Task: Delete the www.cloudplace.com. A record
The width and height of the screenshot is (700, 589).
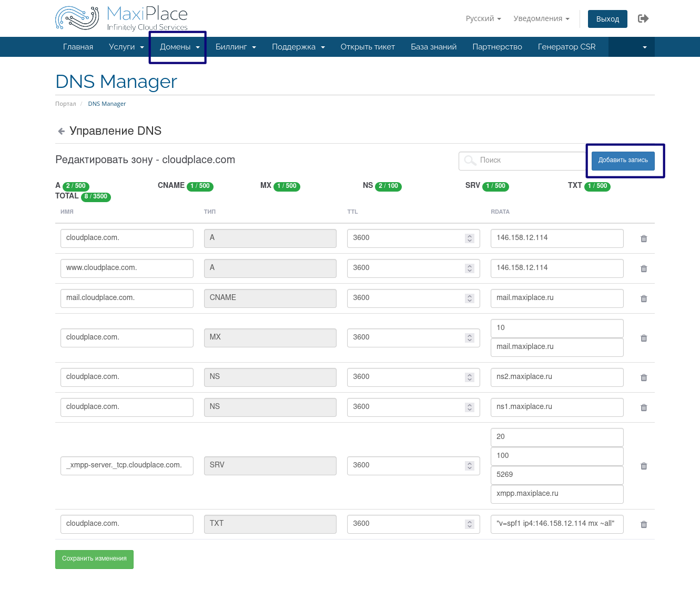Action: click(x=644, y=268)
